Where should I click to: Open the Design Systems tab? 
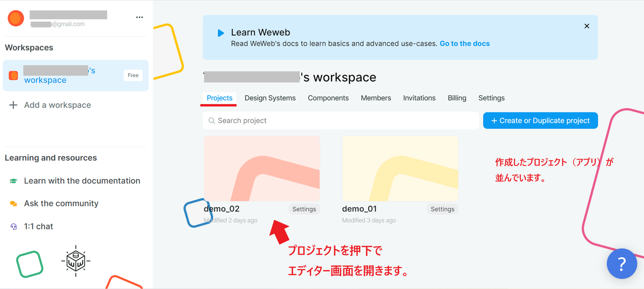click(x=270, y=98)
